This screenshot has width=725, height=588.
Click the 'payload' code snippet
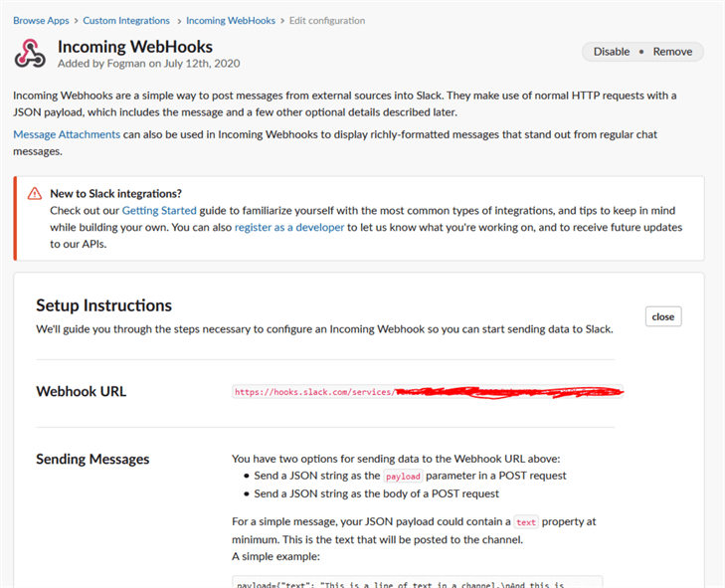click(403, 476)
